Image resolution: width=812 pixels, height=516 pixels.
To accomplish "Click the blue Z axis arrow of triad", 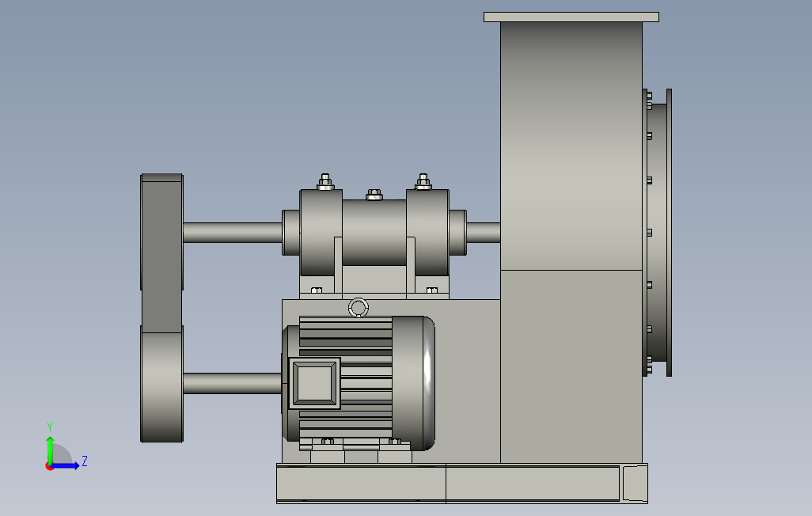I will [x=66, y=466].
